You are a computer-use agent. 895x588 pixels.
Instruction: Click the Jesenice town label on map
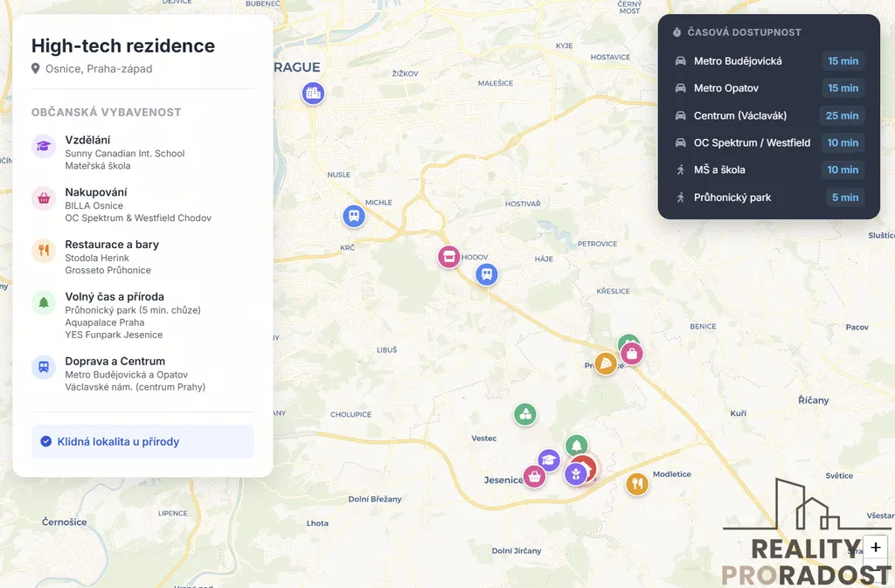pyautogui.click(x=503, y=481)
